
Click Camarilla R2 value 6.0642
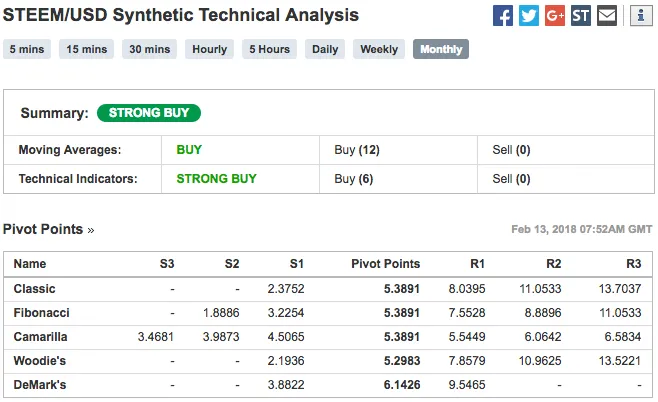coord(543,337)
